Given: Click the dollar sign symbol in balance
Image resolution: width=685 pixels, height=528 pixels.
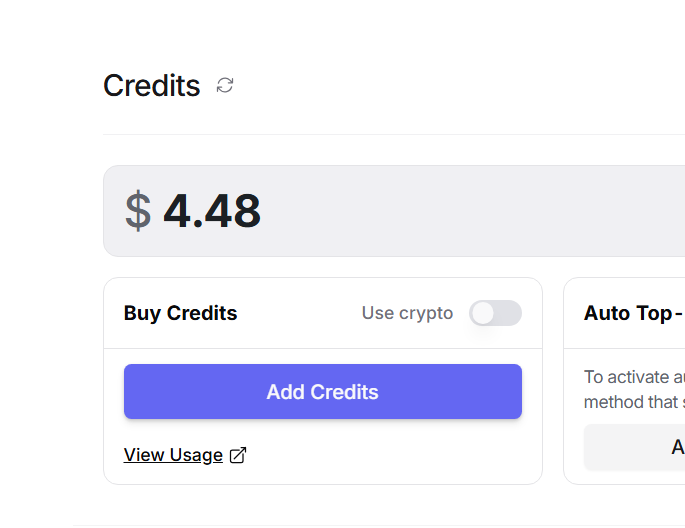Looking at the screenshot, I should [x=138, y=211].
